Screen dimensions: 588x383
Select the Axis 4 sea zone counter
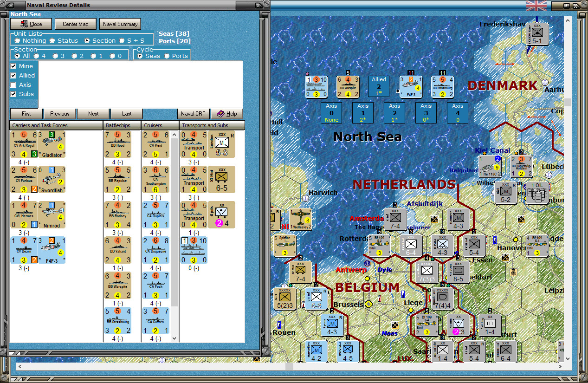pos(457,112)
